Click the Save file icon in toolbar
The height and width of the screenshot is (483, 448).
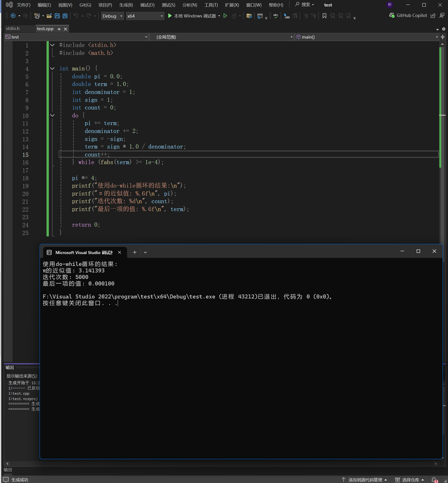point(57,16)
